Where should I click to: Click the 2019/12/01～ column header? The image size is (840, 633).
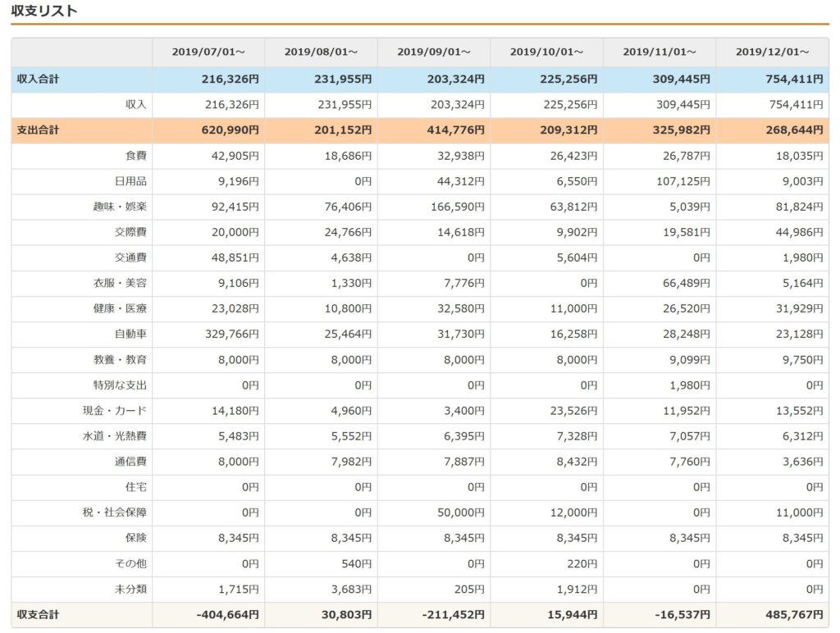click(x=772, y=52)
